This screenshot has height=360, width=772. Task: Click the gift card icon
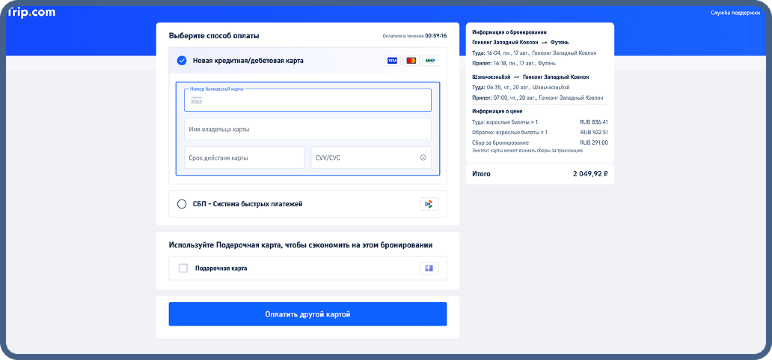point(429,268)
